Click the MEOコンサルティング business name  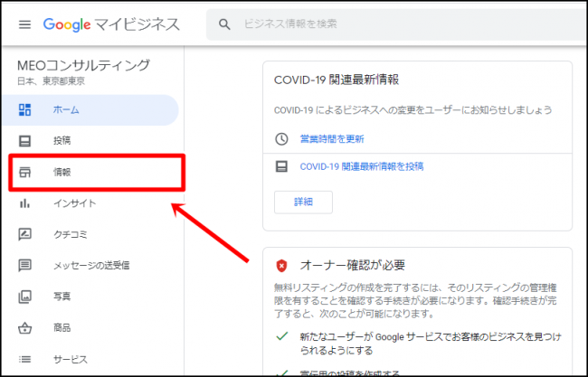pos(83,65)
